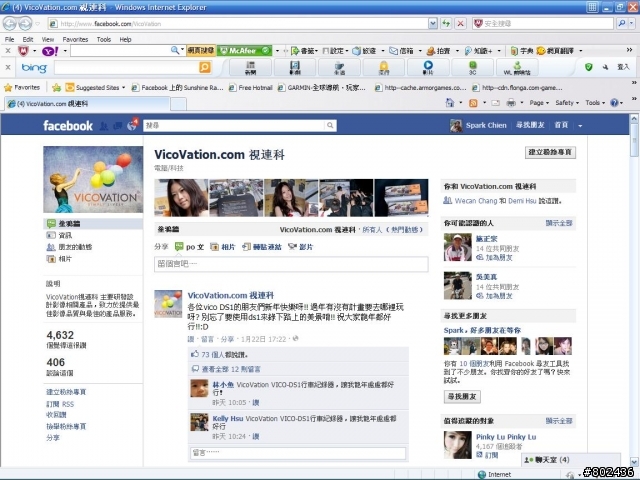
Task: Open the Help question mark icon
Action: (x=614, y=103)
